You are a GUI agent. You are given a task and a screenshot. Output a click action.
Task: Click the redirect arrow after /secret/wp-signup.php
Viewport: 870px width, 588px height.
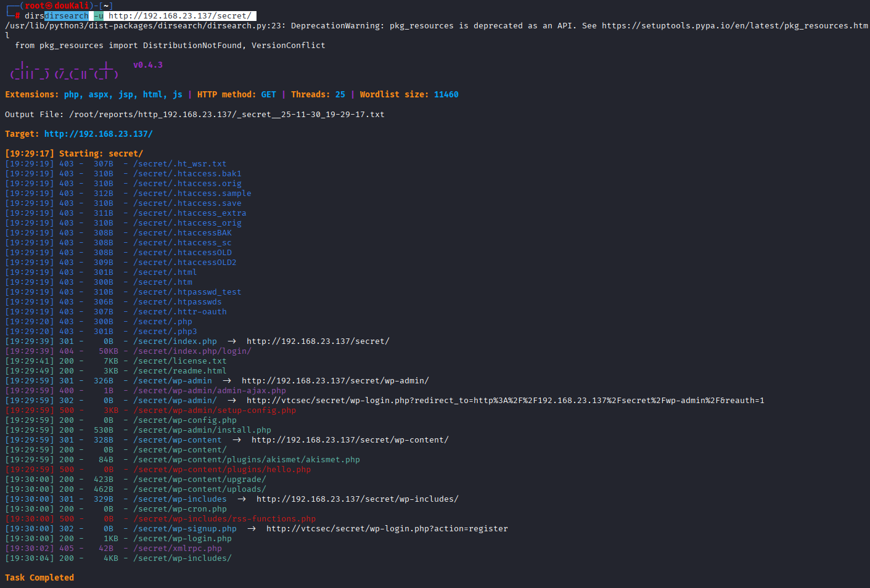click(x=252, y=529)
